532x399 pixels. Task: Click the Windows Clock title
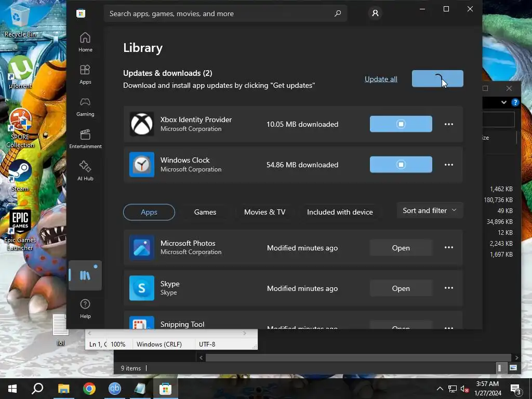pyautogui.click(x=185, y=160)
